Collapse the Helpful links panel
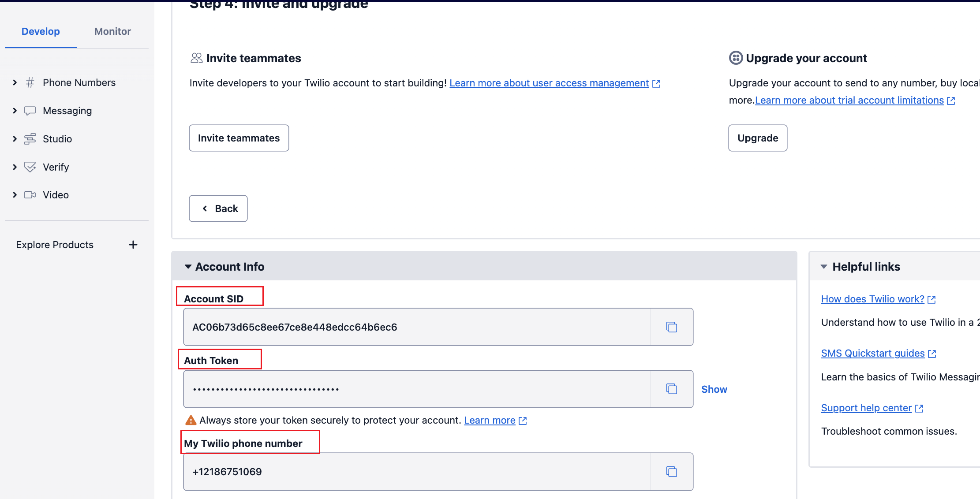This screenshot has width=980, height=499. tap(824, 266)
